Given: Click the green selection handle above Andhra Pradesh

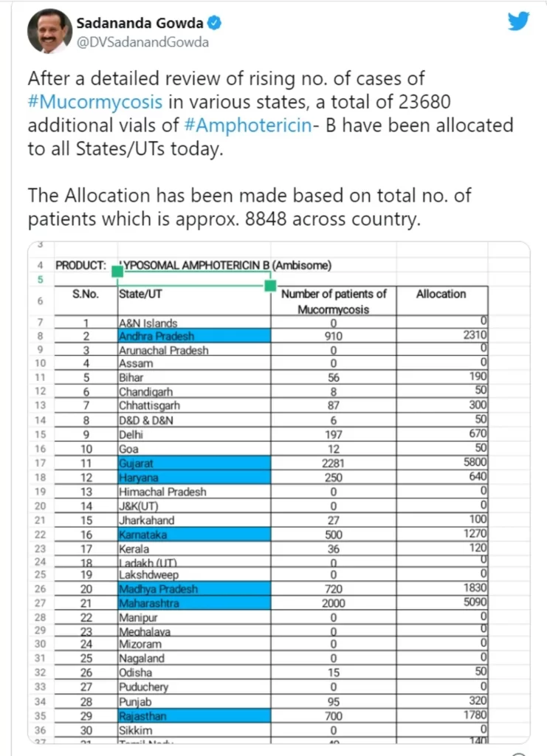Looking at the screenshot, I should pos(117,272).
